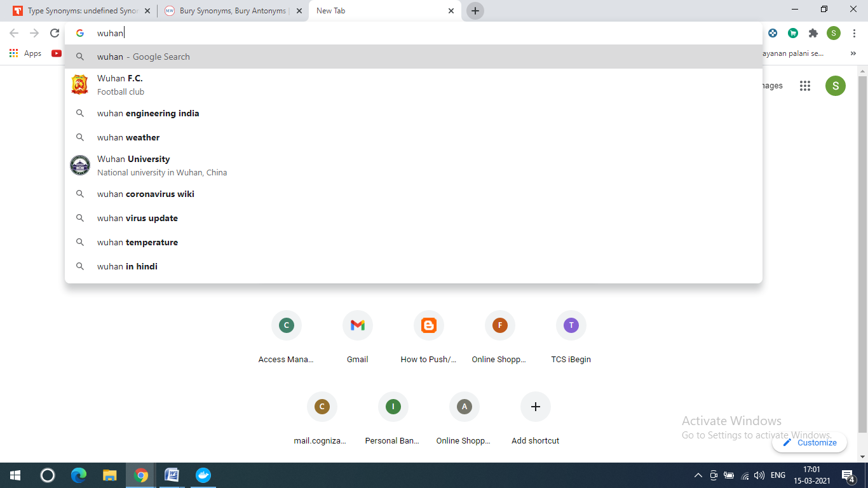The image size is (868, 488).
Task: Click the address bar containing wuhan
Action: tap(413, 33)
